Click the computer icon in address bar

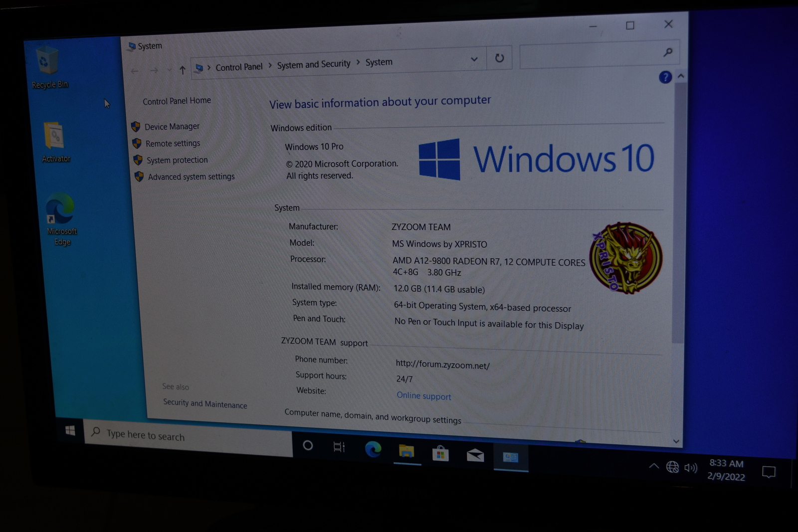coord(199,68)
